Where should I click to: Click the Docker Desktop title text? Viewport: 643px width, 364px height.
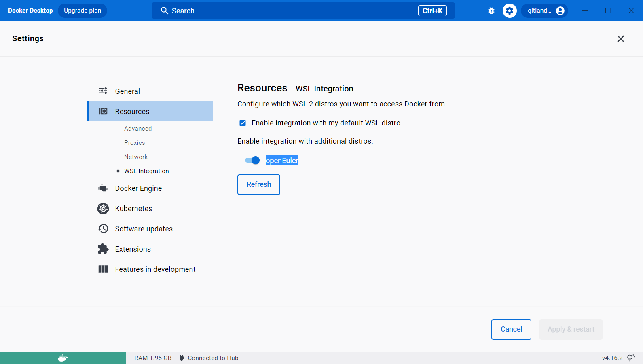[x=30, y=11]
